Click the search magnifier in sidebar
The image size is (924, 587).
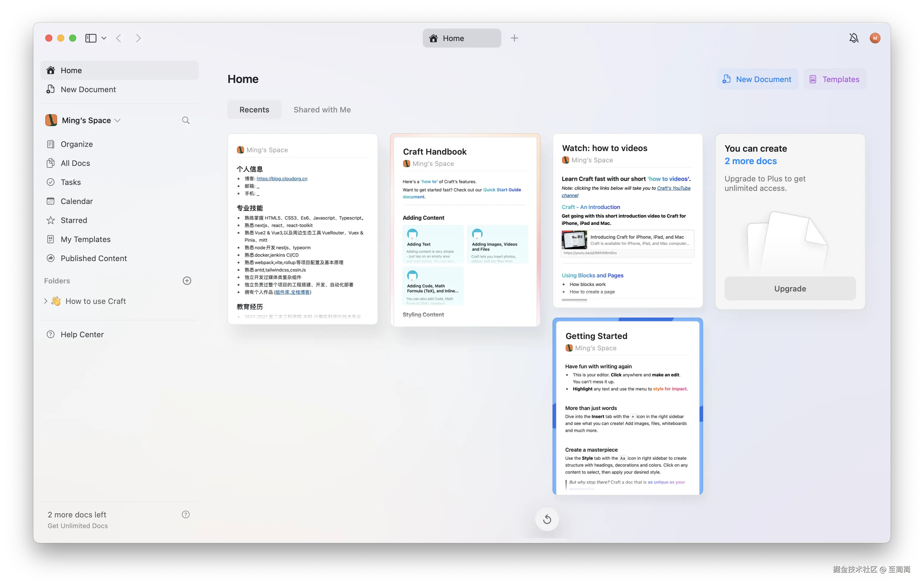pyautogui.click(x=186, y=120)
